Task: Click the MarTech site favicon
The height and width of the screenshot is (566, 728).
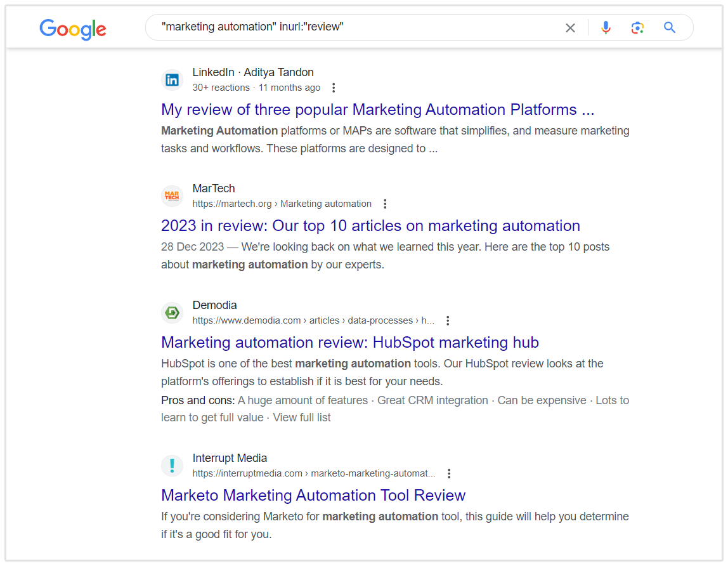Action: click(172, 196)
